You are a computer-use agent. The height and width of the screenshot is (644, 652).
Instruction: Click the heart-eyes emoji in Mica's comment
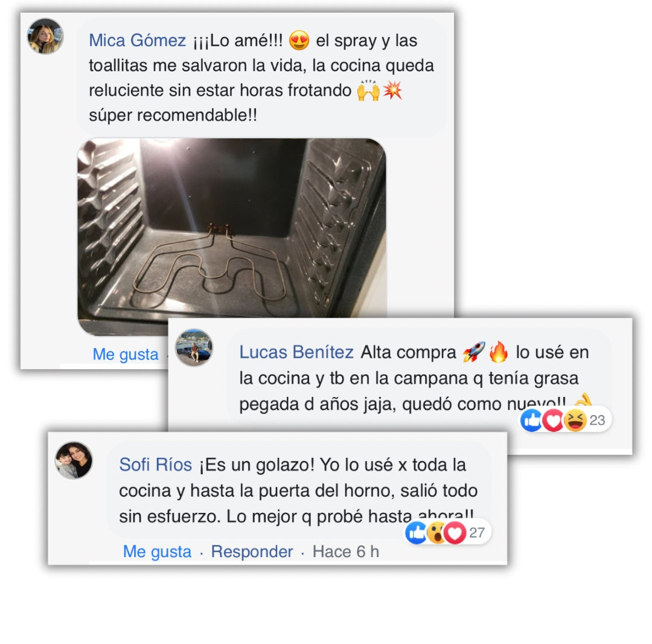(x=299, y=40)
